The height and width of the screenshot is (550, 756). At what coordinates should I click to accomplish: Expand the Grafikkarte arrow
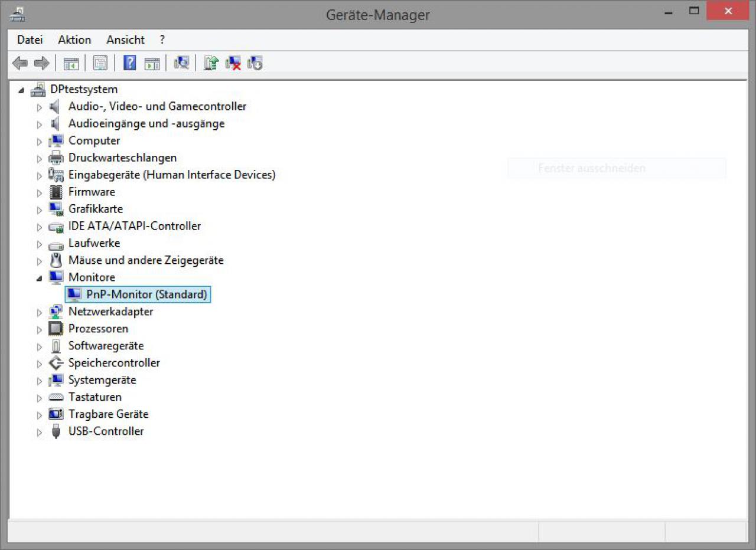(40, 209)
